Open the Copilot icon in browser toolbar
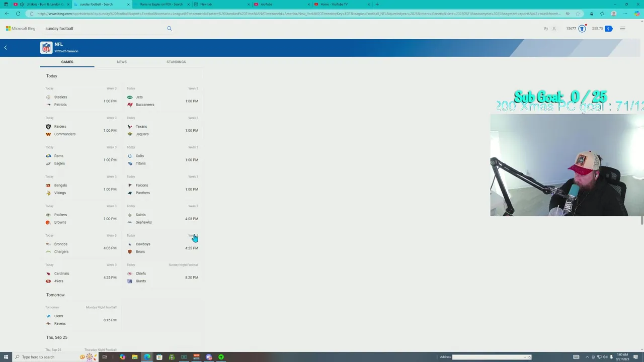 (x=637, y=14)
